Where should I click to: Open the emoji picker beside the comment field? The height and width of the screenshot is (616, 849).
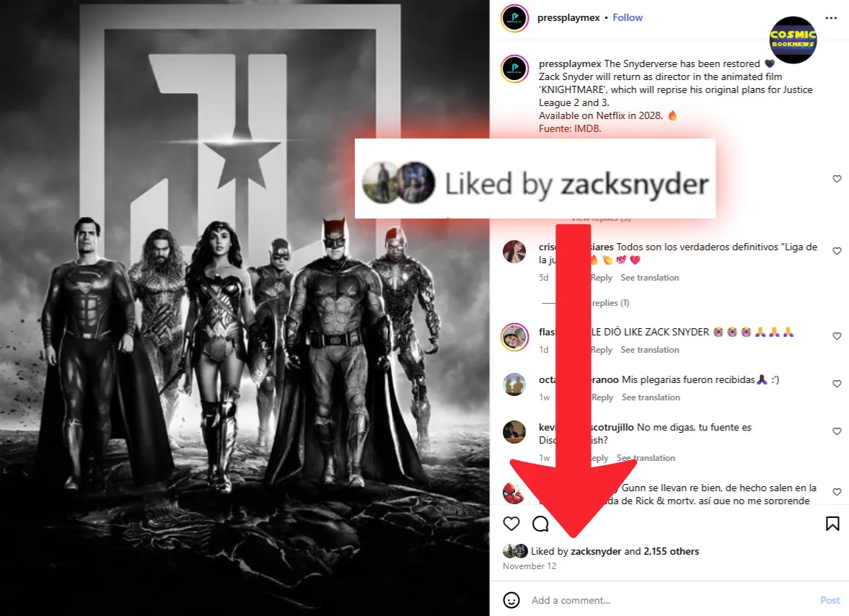pyautogui.click(x=511, y=600)
